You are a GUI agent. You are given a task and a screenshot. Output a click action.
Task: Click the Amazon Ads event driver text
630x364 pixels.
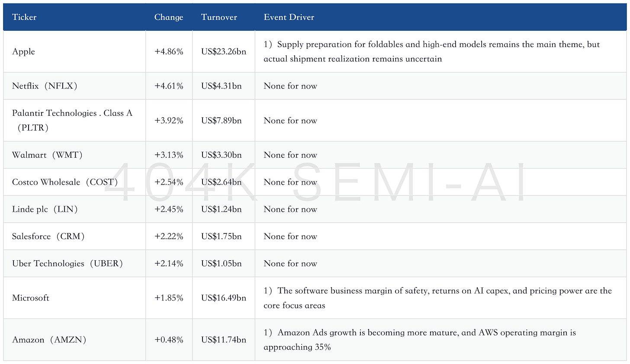tap(420, 340)
